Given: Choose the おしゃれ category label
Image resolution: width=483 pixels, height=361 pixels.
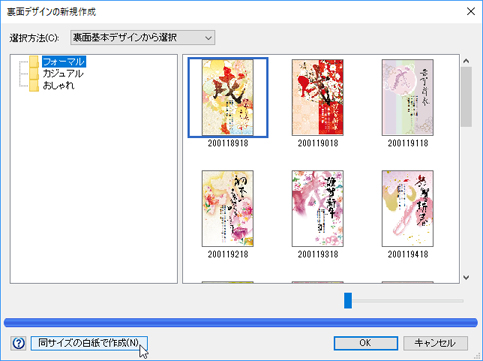Looking at the screenshot, I should [59, 86].
